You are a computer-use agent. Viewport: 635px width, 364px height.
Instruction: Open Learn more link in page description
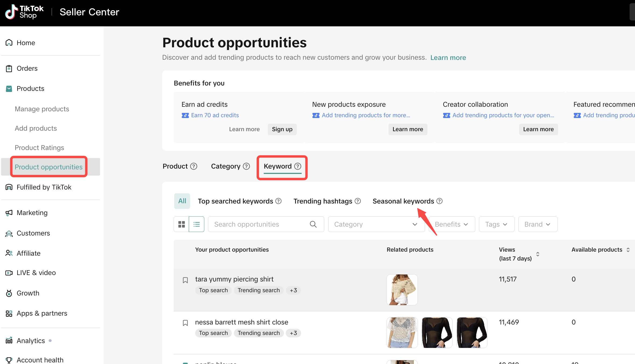pyautogui.click(x=448, y=58)
